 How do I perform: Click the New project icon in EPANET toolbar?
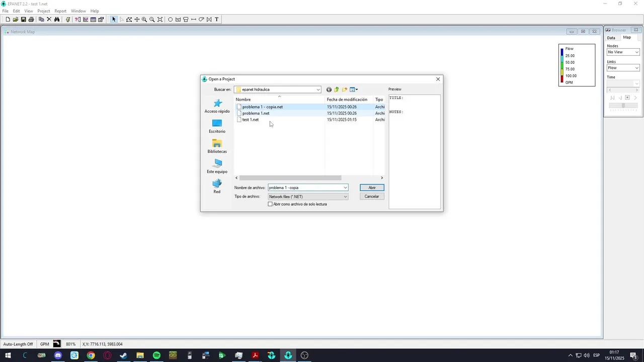(x=8, y=20)
